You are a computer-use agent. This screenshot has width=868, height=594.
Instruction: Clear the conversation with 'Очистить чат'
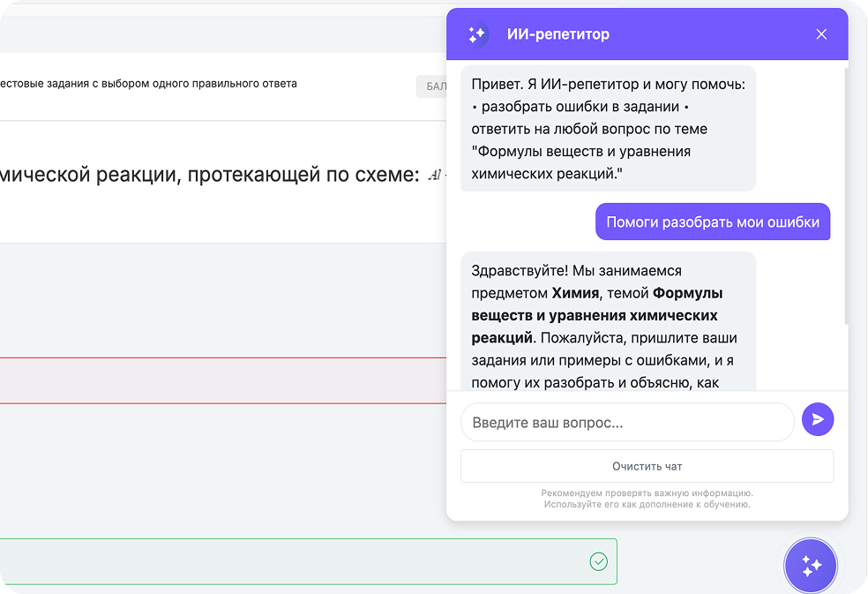tap(646, 466)
